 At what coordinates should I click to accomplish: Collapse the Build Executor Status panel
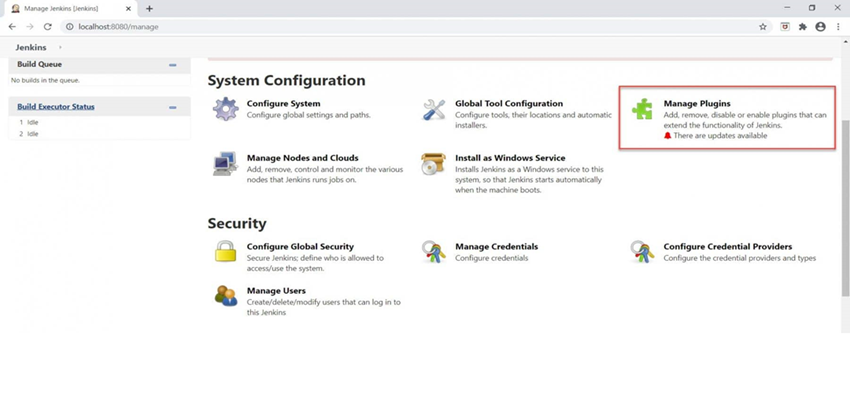172,107
